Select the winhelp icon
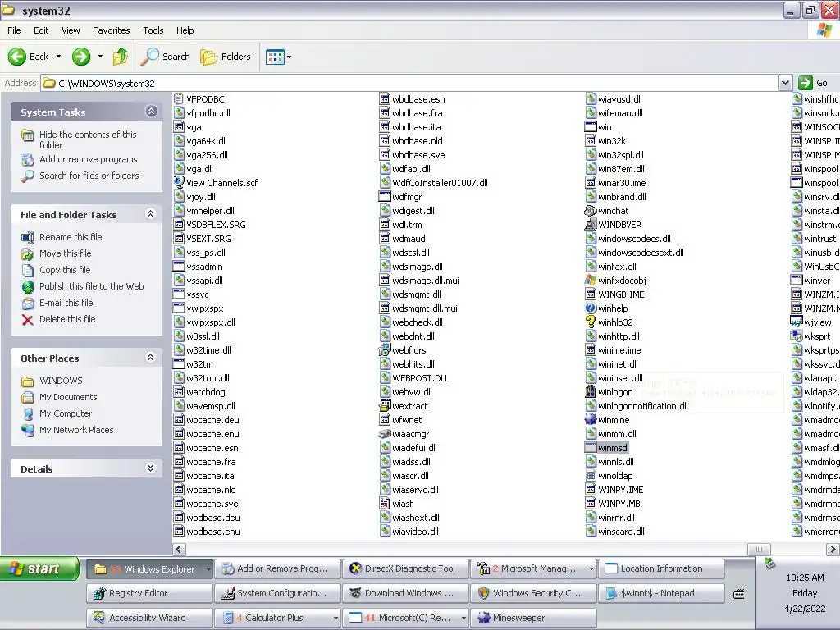This screenshot has height=630, width=840. (591, 308)
